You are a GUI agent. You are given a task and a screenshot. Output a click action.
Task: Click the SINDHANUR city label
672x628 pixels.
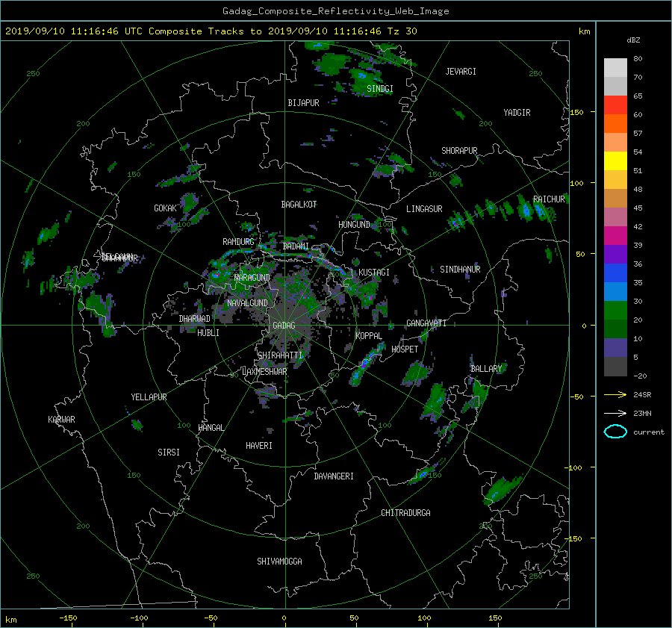point(460,270)
